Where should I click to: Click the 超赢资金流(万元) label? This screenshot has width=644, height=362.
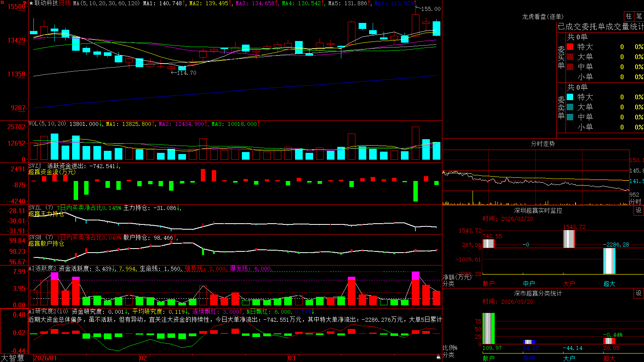[52, 172]
